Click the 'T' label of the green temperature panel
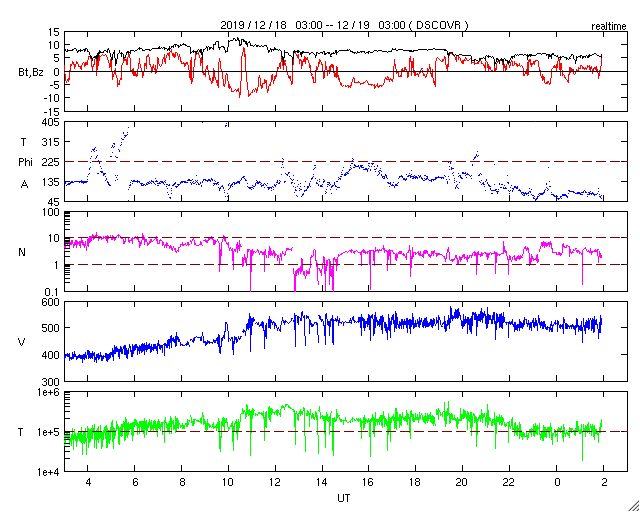Image resolution: width=640 pixels, height=512 pixels. point(20,432)
